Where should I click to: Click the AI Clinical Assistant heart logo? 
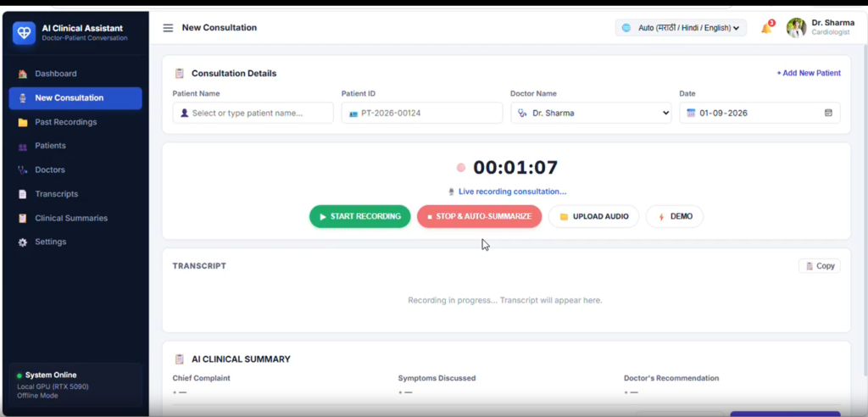point(24,33)
